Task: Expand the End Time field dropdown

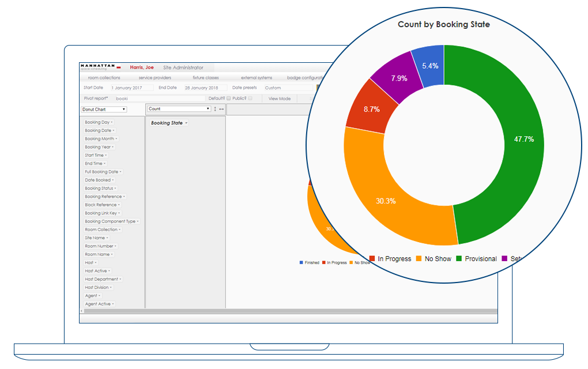Action: [104, 164]
